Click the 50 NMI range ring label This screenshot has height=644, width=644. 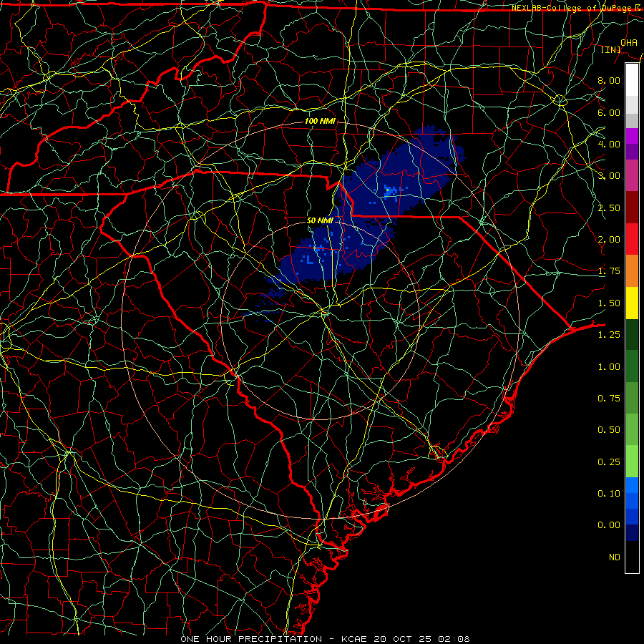(320, 220)
